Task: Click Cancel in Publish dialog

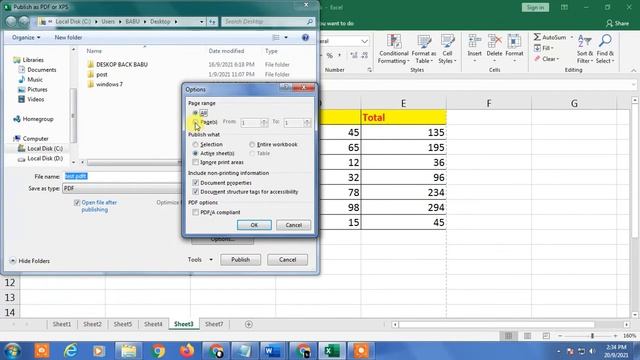Action: 287,260
